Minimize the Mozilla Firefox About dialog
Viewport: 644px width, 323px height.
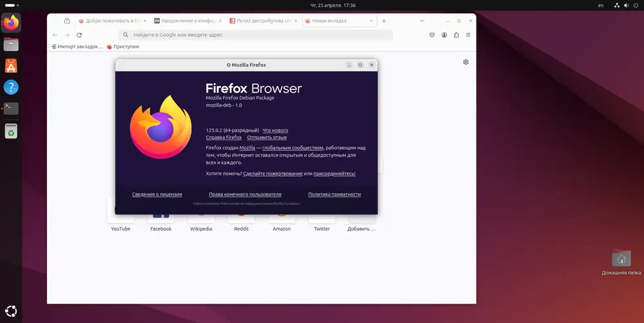click(x=348, y=65)
